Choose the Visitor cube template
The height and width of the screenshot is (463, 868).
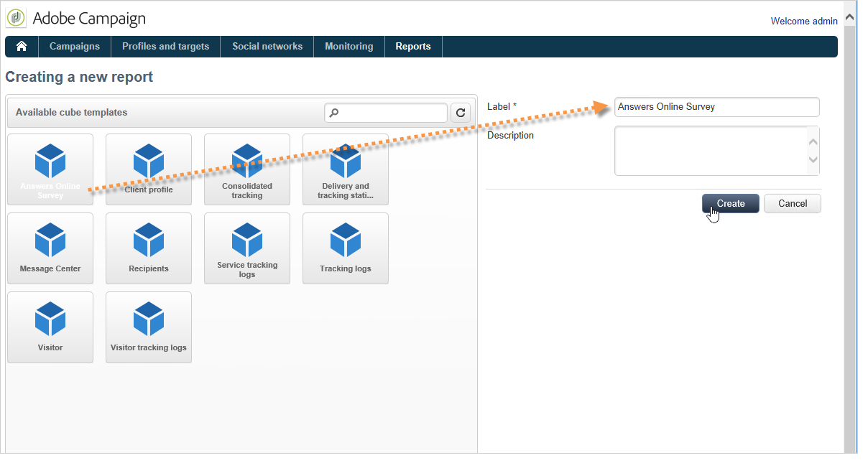click(50, 327)
